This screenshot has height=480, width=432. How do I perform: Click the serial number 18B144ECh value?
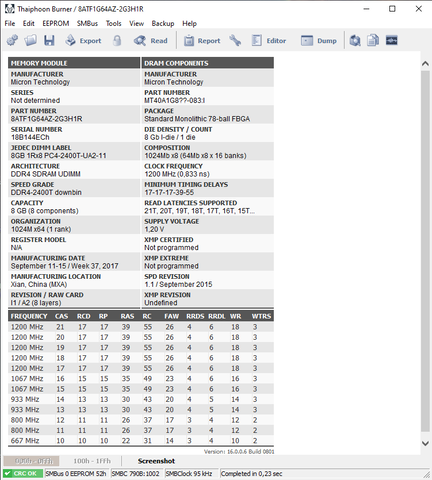(30, 137)
